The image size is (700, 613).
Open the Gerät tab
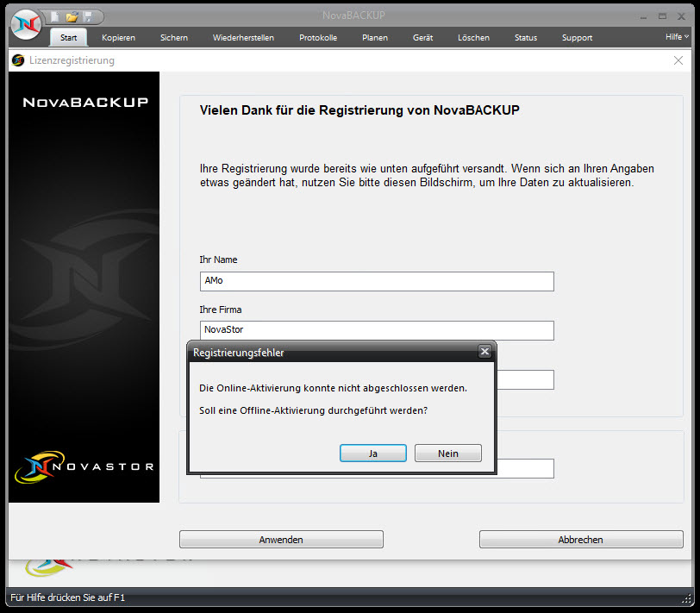pyautogui.click(x=422, y=37)
